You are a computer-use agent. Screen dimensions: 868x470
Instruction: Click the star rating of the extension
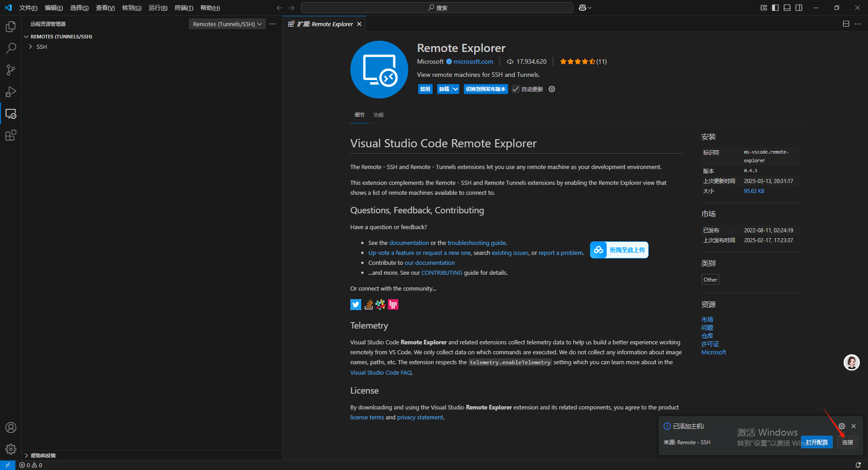click(x=583, y=61)
